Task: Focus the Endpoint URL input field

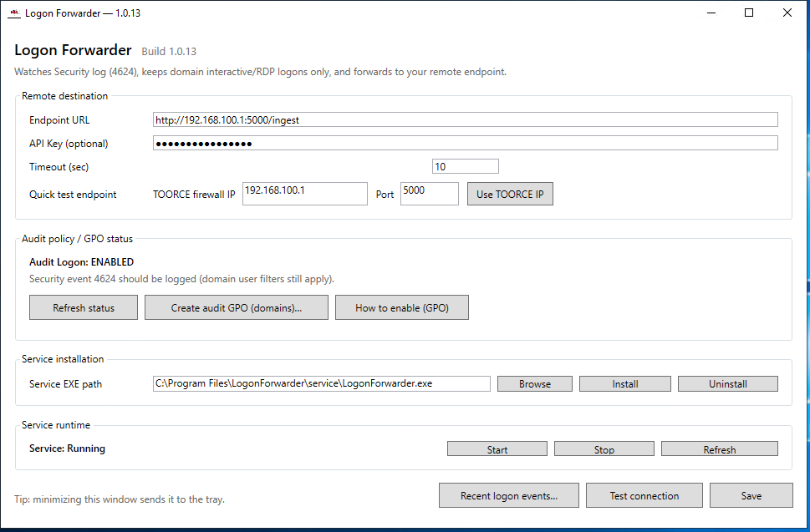Action: 465,119
